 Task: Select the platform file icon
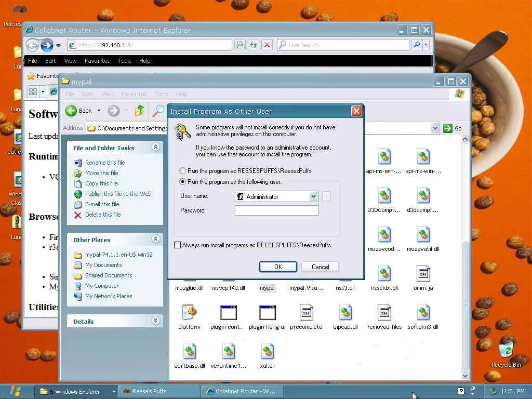(189, 312)
